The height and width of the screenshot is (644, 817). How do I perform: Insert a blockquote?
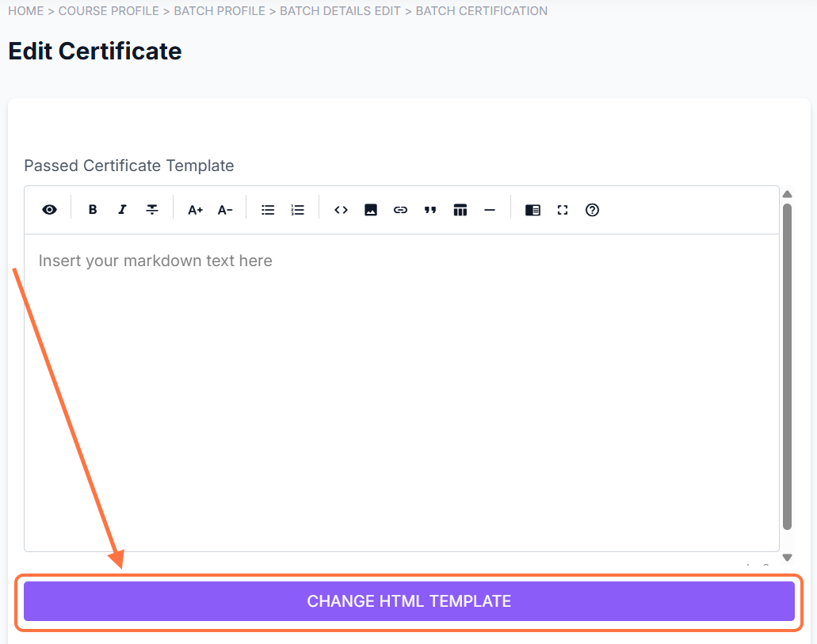tap(430, 210)
